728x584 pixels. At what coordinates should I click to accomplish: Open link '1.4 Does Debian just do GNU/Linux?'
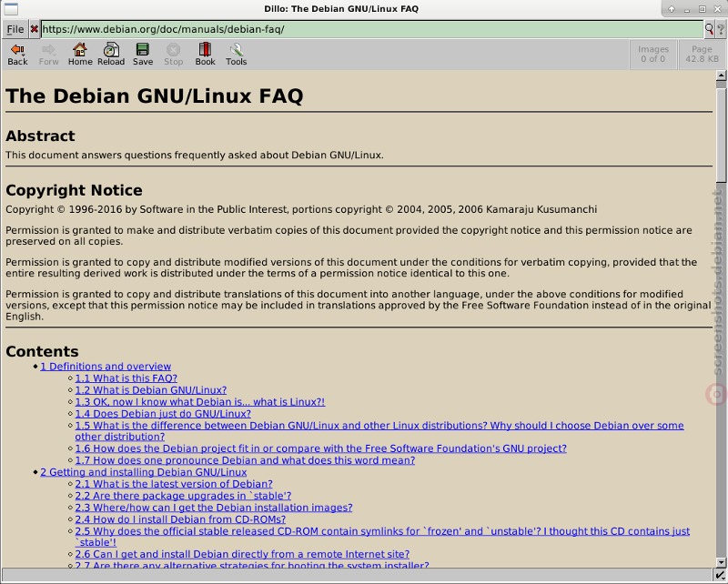(163, 414)
